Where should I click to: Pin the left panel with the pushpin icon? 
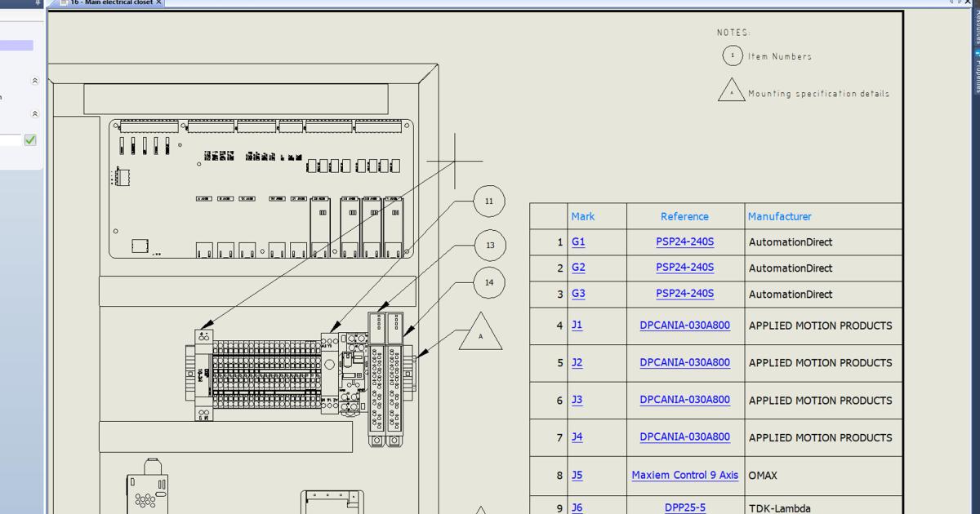click(38, 2)
